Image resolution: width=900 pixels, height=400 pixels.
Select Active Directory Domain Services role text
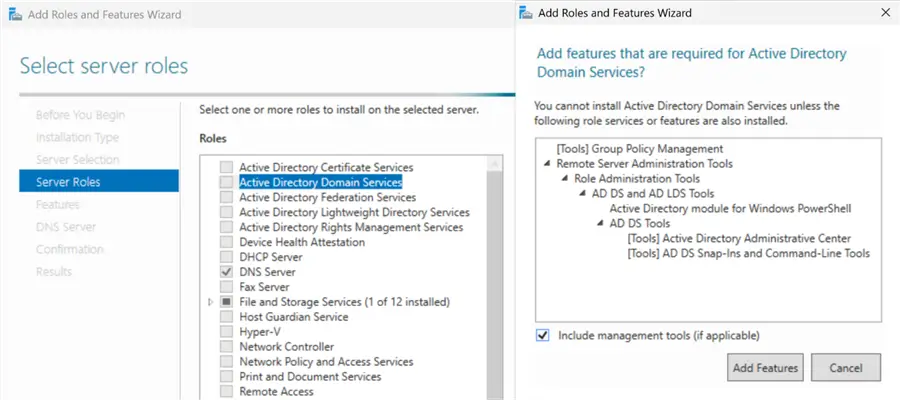[320, 182]
